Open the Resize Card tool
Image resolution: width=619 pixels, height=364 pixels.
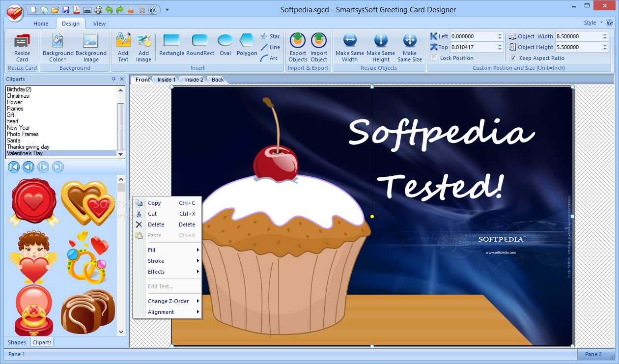22,48
